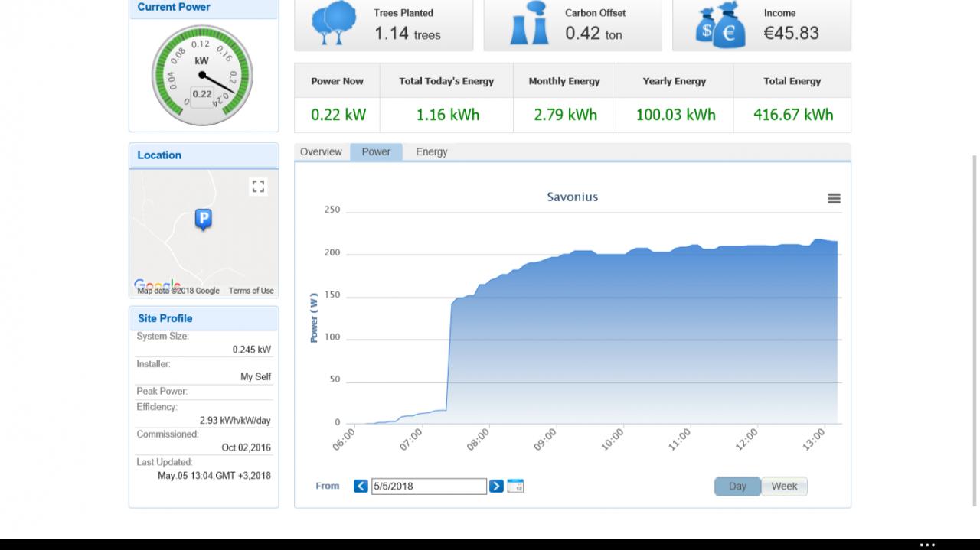Click the Commissioned date Oct.02,2016
The height and width of the screenshot is (550, 980).
247,447
